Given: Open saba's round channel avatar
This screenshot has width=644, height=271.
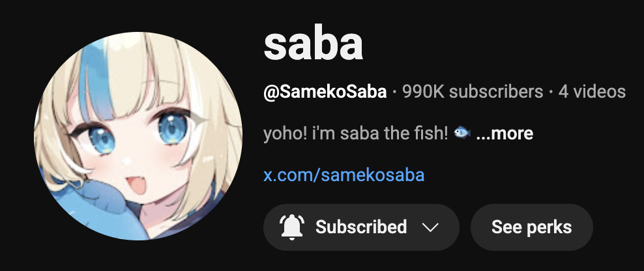Looking at the screenshot, I should point(138,136).
